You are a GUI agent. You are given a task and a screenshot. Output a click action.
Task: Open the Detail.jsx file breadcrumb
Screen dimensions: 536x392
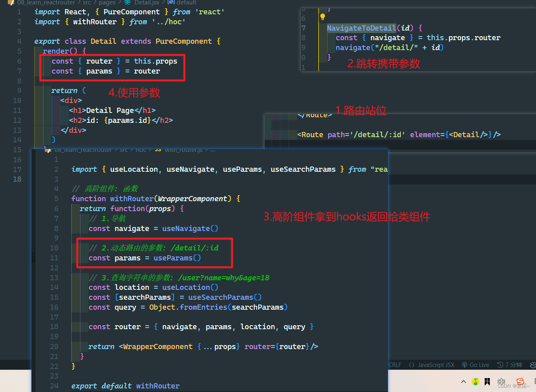(147, 2)
